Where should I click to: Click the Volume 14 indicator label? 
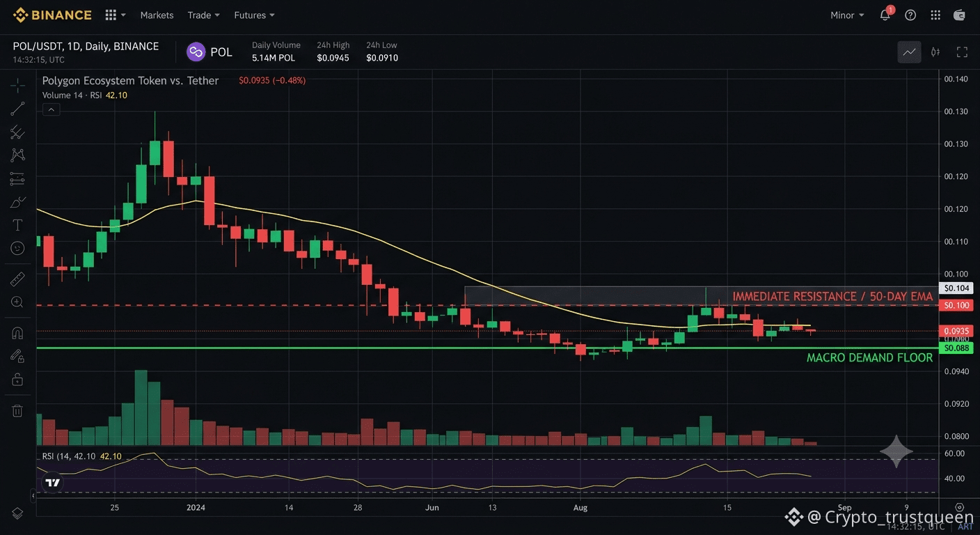[x=62, y=95]
